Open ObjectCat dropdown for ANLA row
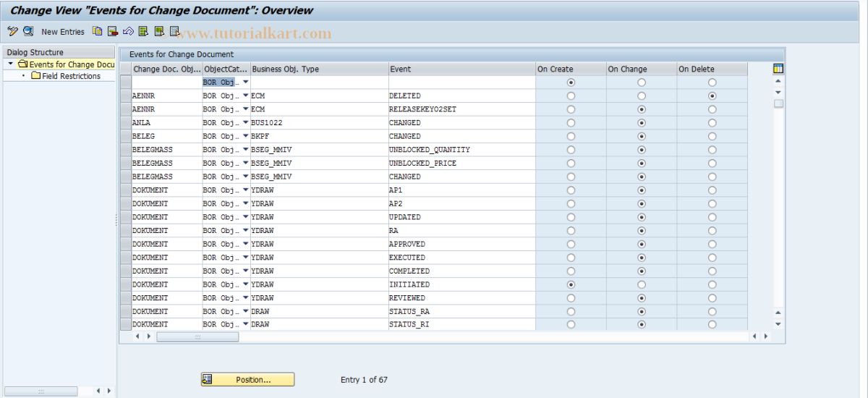 (x=245, y=122)
